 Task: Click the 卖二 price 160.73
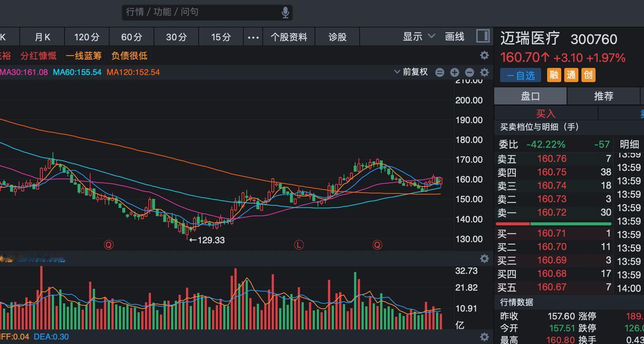pos(552,199)
